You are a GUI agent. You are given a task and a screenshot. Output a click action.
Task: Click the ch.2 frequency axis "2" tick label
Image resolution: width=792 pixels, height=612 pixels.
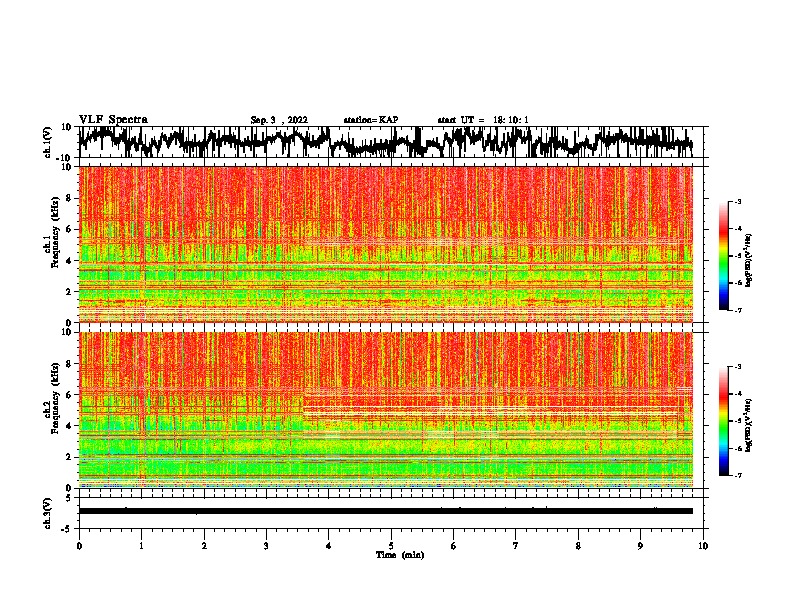pos(70,457)
